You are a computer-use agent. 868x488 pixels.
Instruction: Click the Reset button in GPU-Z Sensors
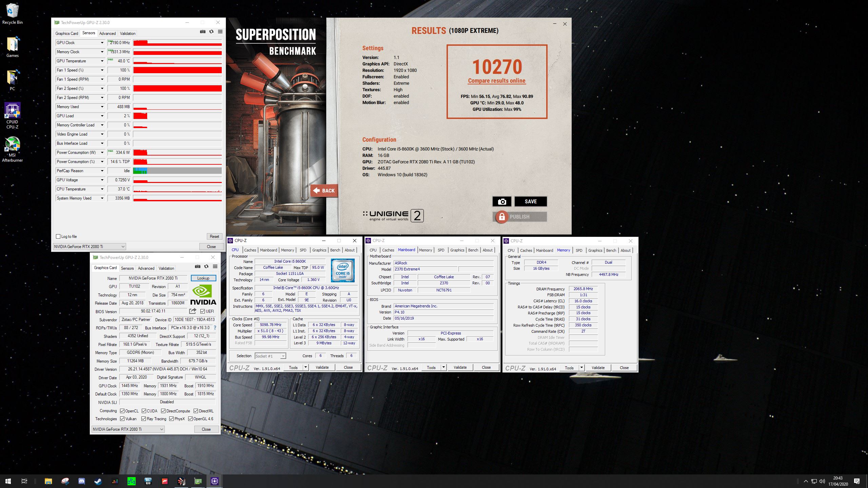coord(214,237)
